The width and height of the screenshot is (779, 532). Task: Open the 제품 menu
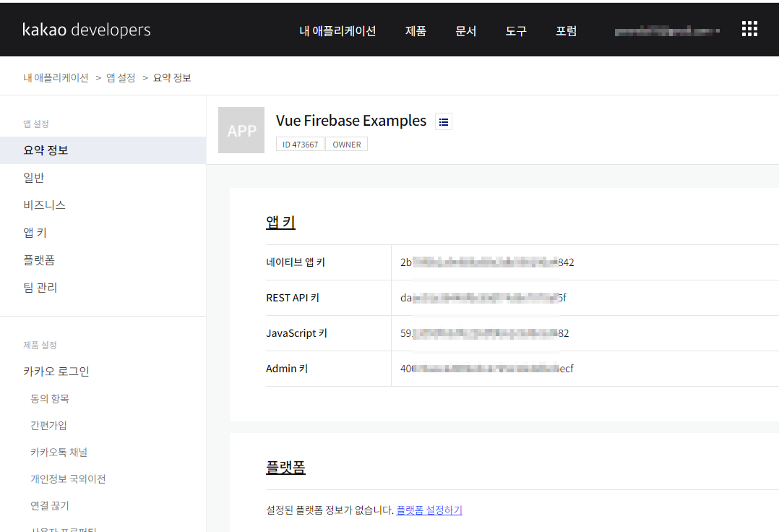[416, 31]
